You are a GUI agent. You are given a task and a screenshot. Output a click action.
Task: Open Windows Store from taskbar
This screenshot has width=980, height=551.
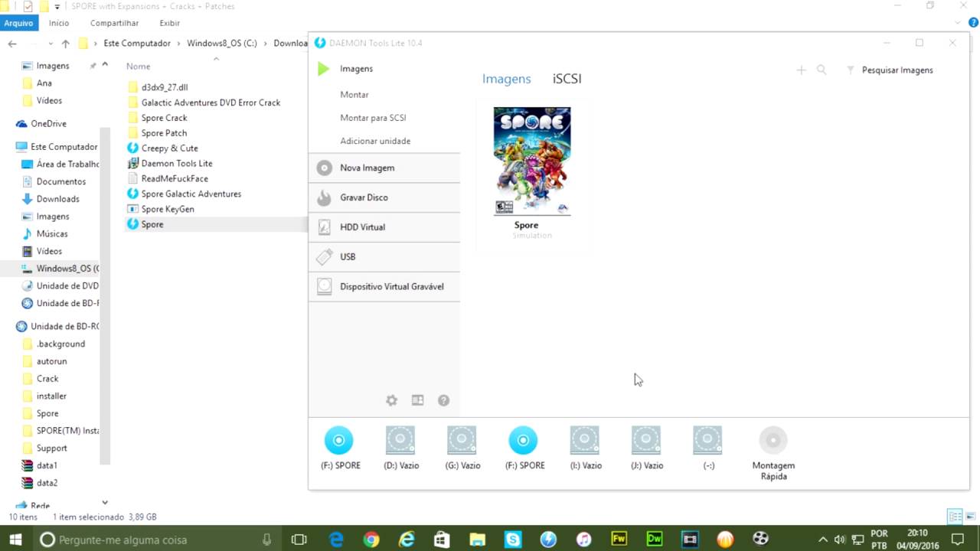[442, 540]
